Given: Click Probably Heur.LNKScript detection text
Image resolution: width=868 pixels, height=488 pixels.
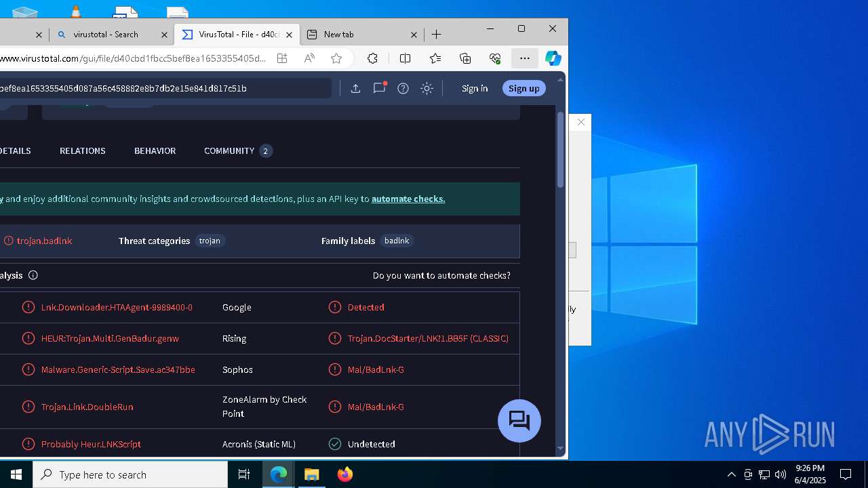Looking at the screenshot, I should coord(91,444).
